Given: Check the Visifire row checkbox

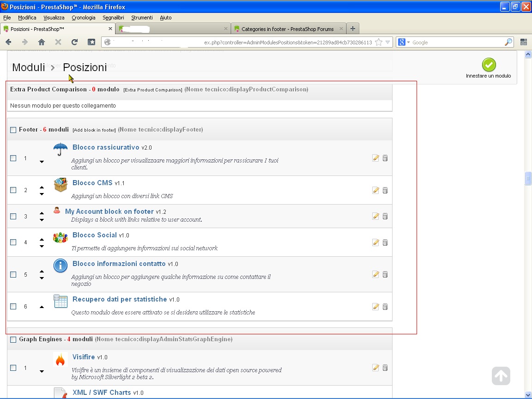Looking at the screenshot, I should click(x=13, y=368).
